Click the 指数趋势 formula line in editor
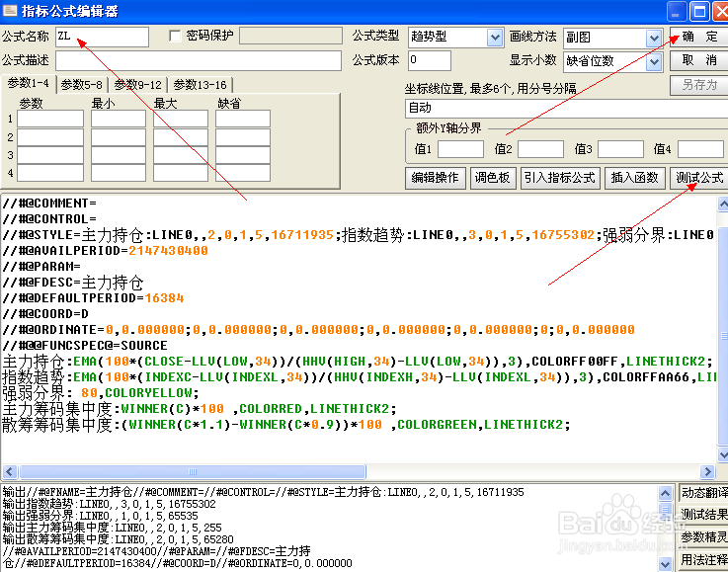Image resolution: width=728 pixels, height=572 pixels. click(x=358, y=377)
